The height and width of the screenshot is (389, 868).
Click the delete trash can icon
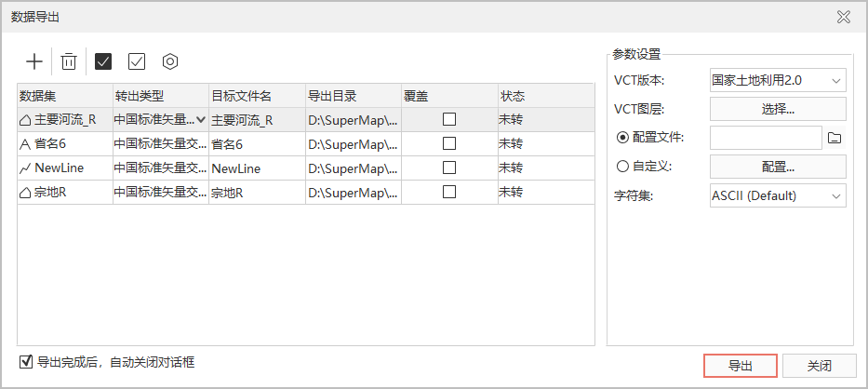click(x=69, y=61)
